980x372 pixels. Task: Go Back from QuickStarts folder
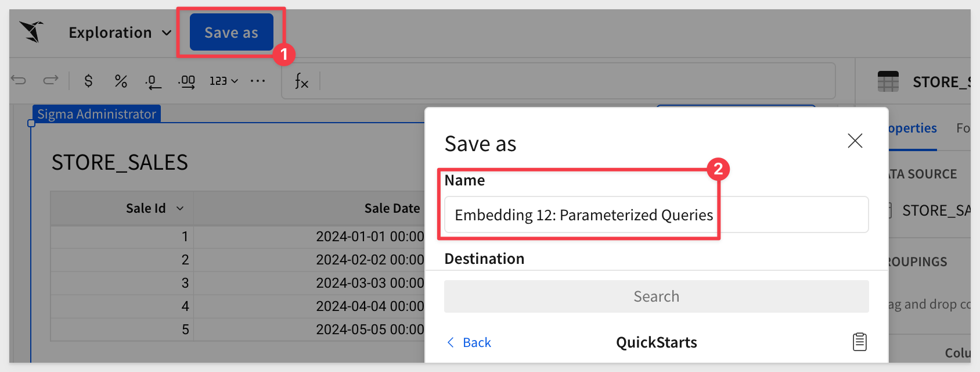click(469, 342)
